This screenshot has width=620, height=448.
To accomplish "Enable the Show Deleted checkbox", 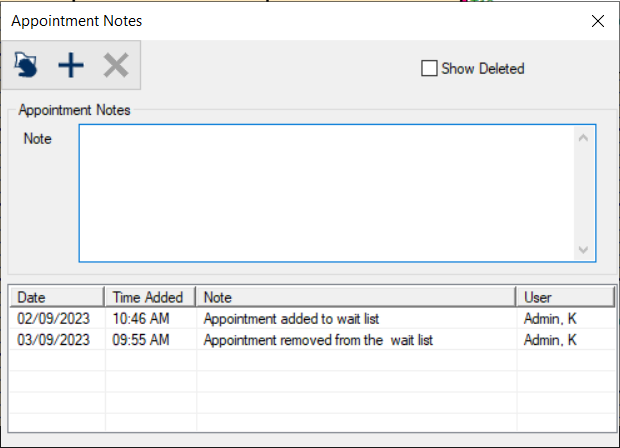I will pyautogui.click(x=429, y=68).
